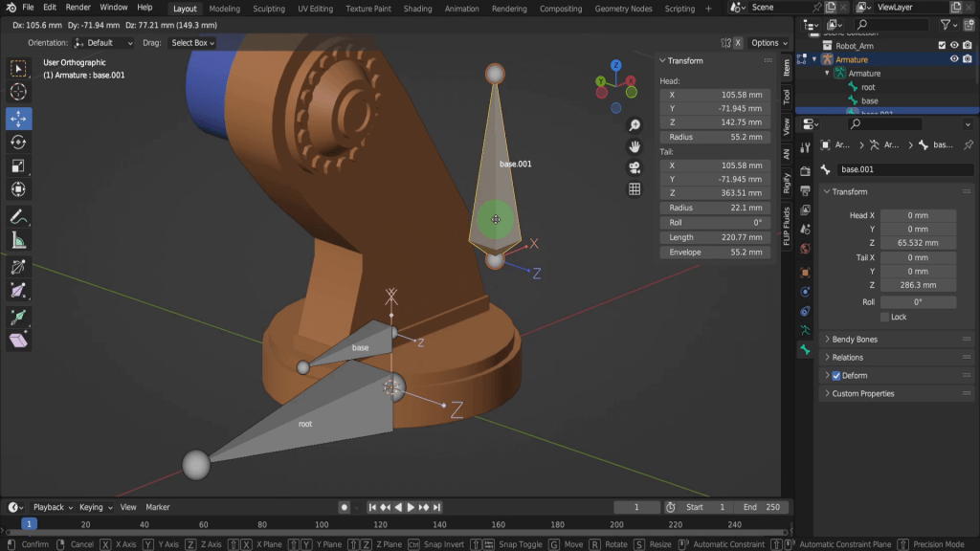The image size is (980, 551).
Task: Switch to the Sculpting workspace tab
Action: point(268,9)
